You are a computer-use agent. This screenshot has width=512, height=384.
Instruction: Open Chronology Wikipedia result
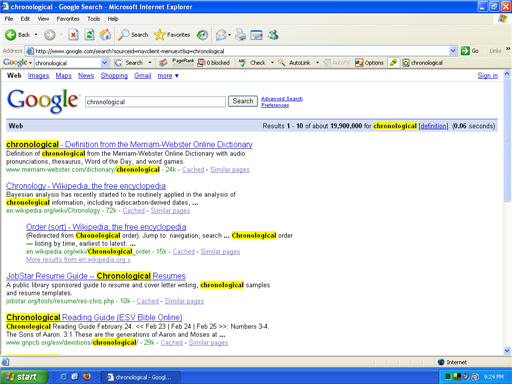click(86, 186)
